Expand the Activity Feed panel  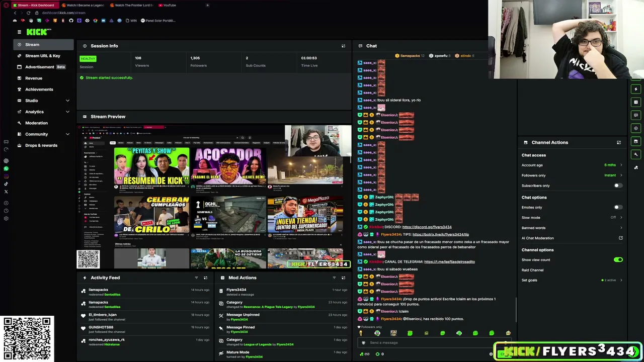(205, 278)
